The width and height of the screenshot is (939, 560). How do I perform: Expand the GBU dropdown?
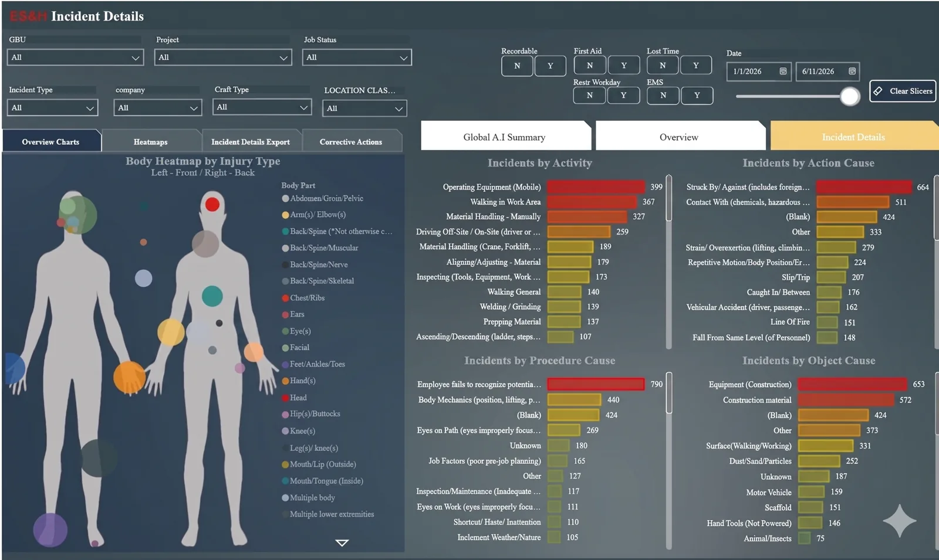[x=75, y=57]
